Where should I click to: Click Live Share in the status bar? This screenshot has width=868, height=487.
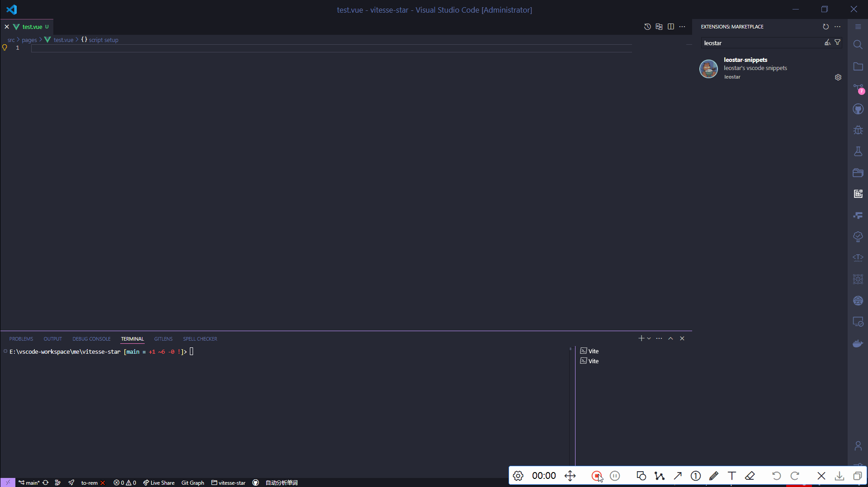(159, 482)
